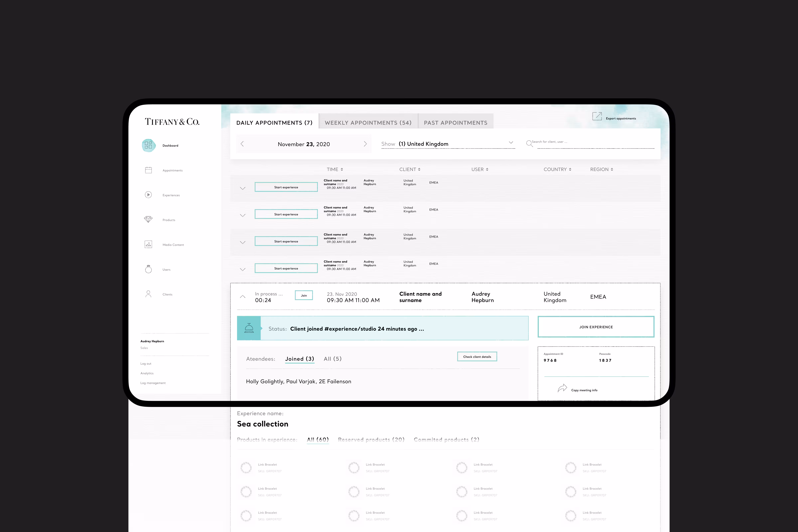This screenshot has height=532, width=798.
Task: Go to previous day arrow
Action: point(242,144)
